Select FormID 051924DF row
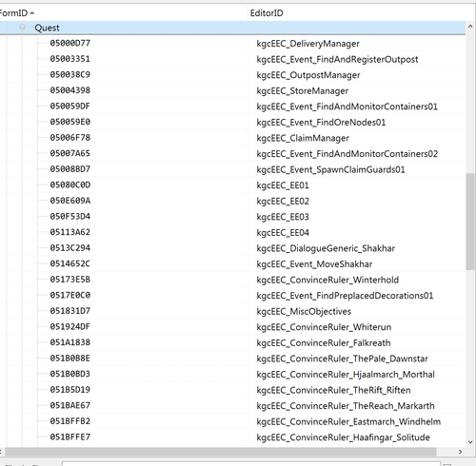 tap(232, 327)
